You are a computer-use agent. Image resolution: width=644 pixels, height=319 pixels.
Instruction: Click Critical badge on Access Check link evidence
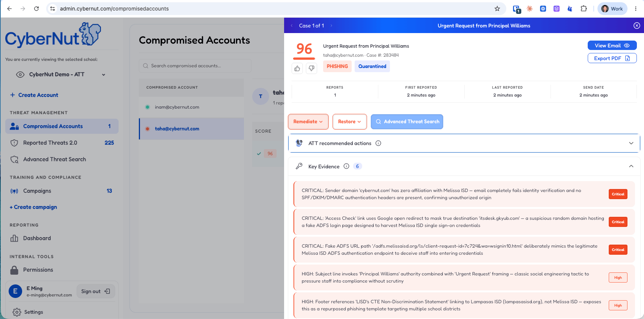[x=618, y=222]
